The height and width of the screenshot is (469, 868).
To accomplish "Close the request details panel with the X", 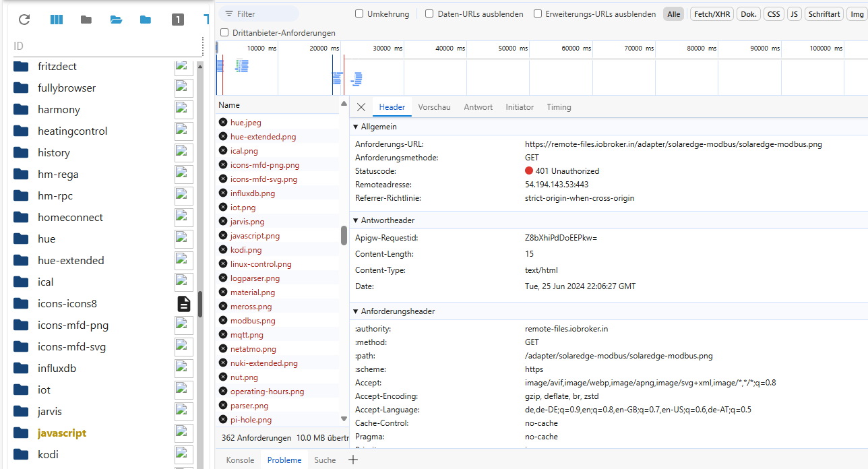I will 361,107.
